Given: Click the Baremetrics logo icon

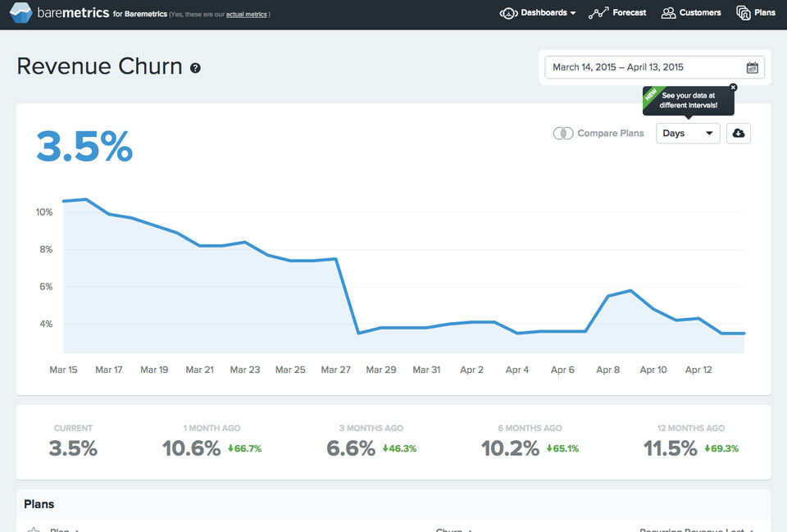Looking at the screenshot, I should (x=20, y=13).
